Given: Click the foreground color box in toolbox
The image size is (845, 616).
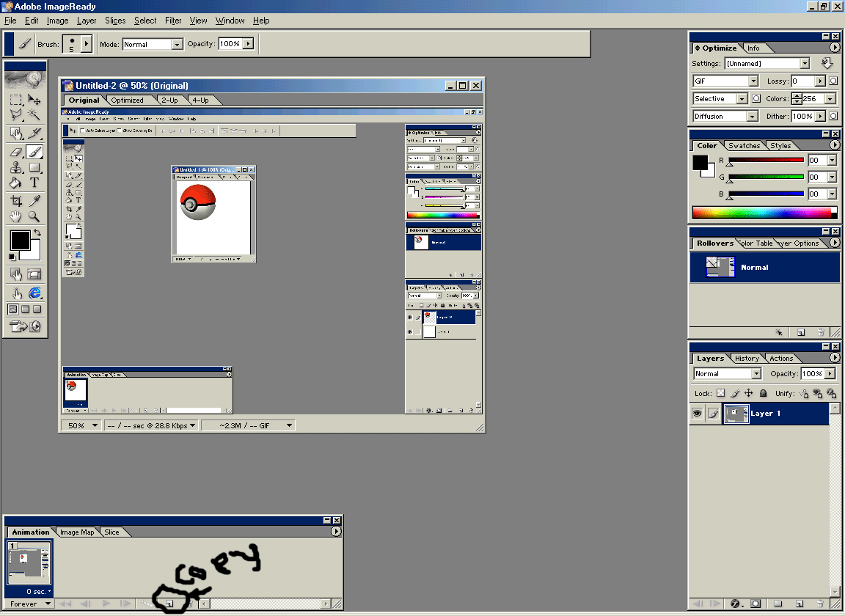Looking at the screenshot, I should [20, 241].
